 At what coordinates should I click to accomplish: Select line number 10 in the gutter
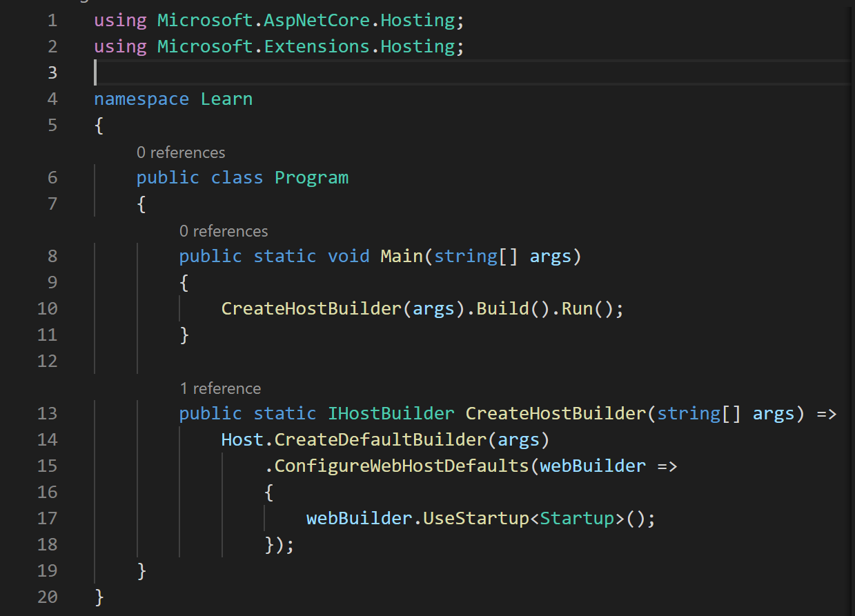(48, 308)
